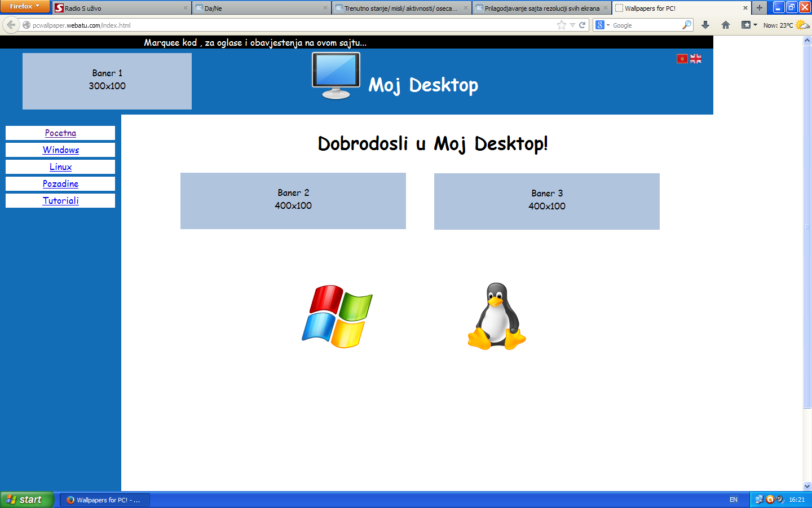This screenshot has width=812, height=508.
Task: Click the Windows logo image
Action: point(337,316)
